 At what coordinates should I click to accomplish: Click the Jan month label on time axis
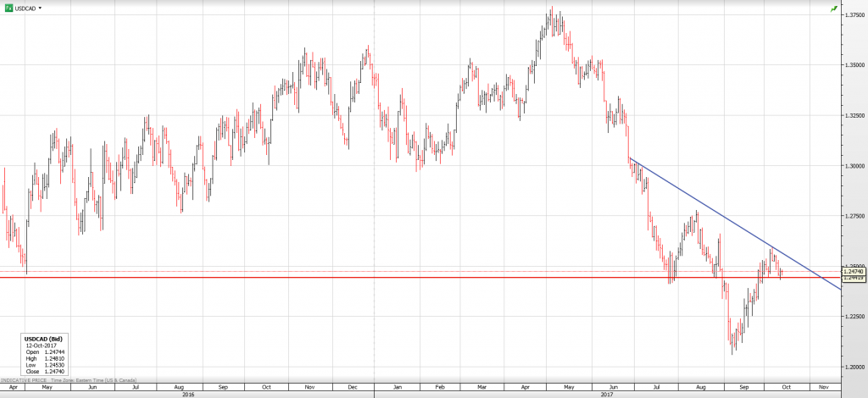(396, 386)
